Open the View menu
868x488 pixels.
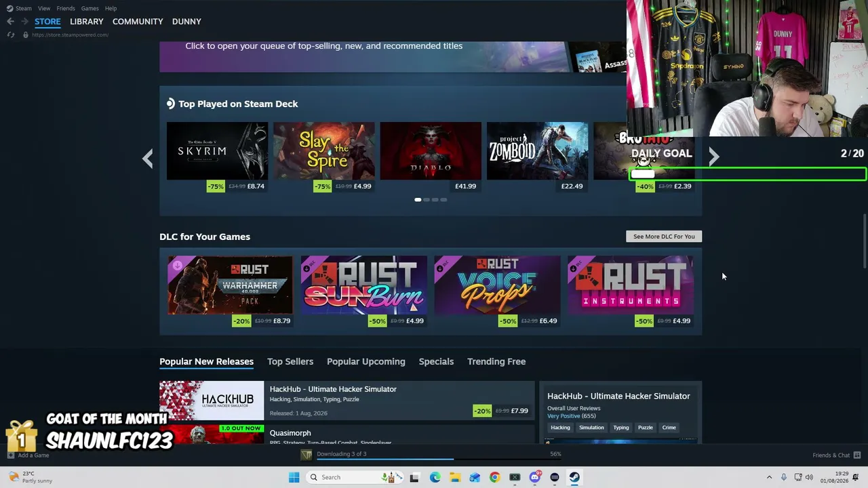tap(44, 8)
